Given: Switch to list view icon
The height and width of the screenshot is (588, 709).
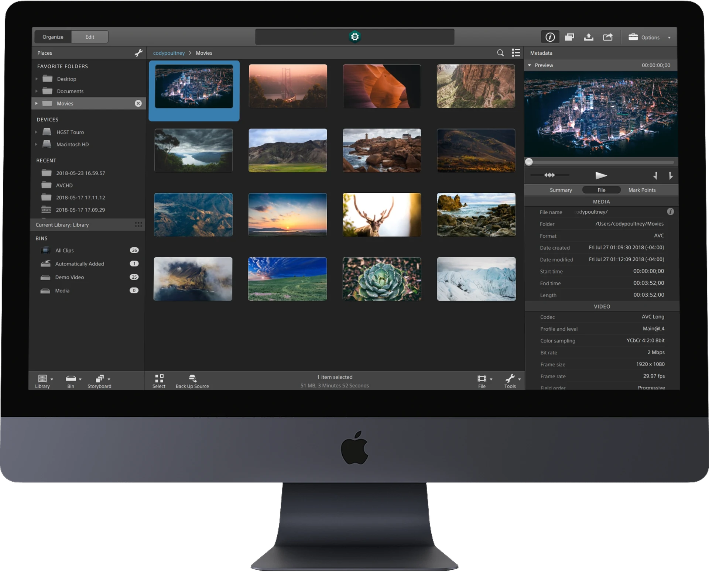Looking at the screenshot, I should pyautogui.click(x=516, y=53).
